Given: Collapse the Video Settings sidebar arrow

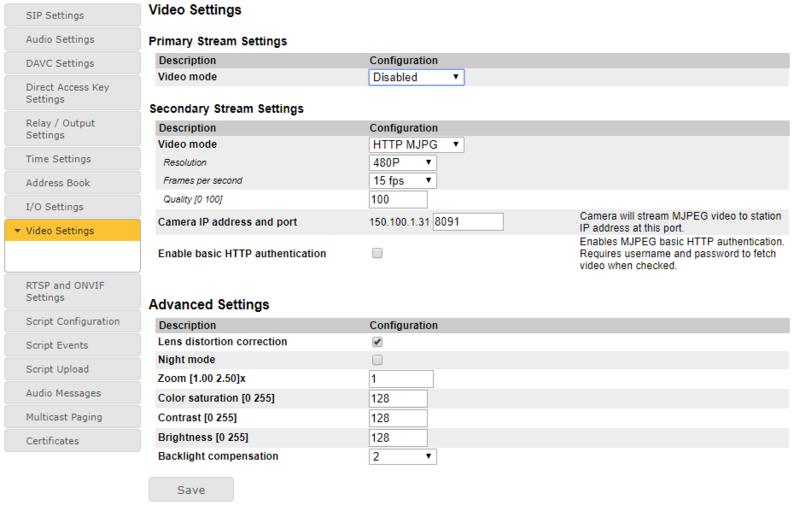Looking at the screenshot, I should (17, 231).
